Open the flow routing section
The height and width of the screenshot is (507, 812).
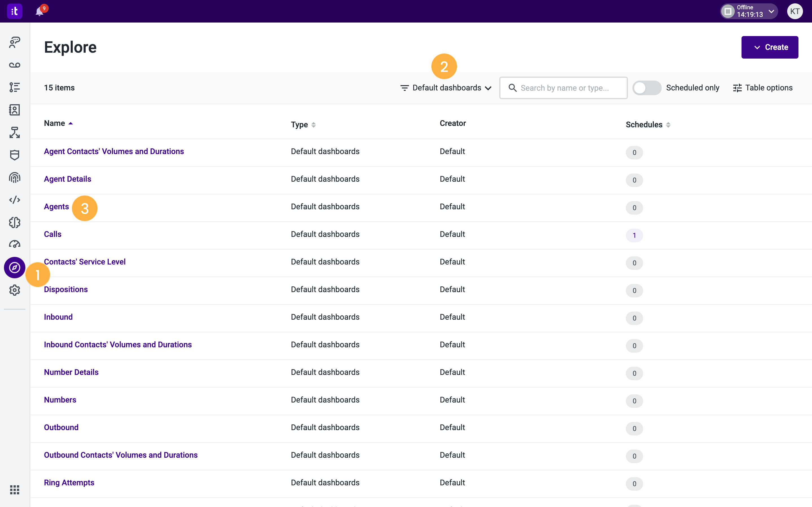pyautogui.click(x=14, y=132)
